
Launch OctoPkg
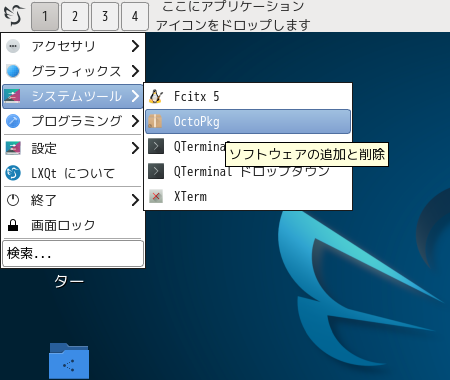click(248, 121)
